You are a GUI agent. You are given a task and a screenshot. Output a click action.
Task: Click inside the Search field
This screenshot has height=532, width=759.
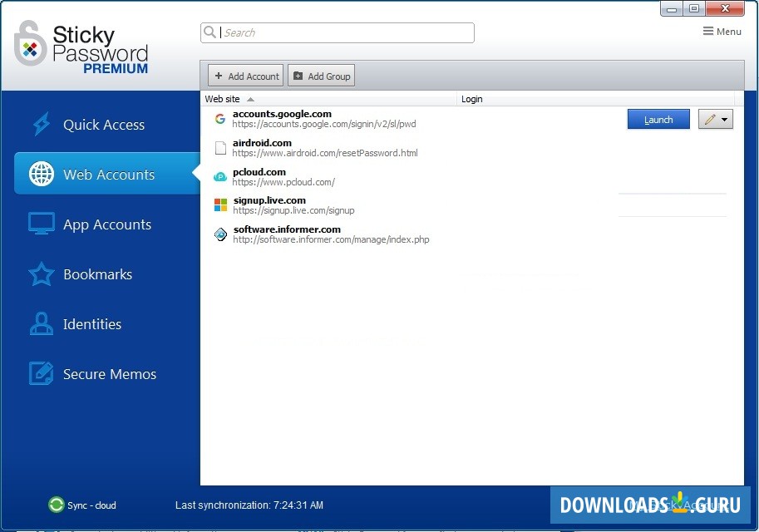pos(333,32)
